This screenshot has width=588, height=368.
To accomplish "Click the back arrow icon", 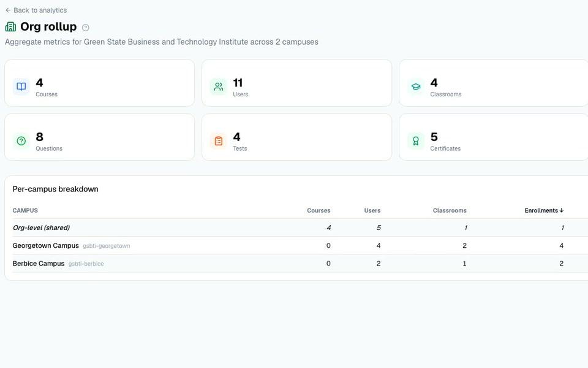I will click(x=8, y=10).
